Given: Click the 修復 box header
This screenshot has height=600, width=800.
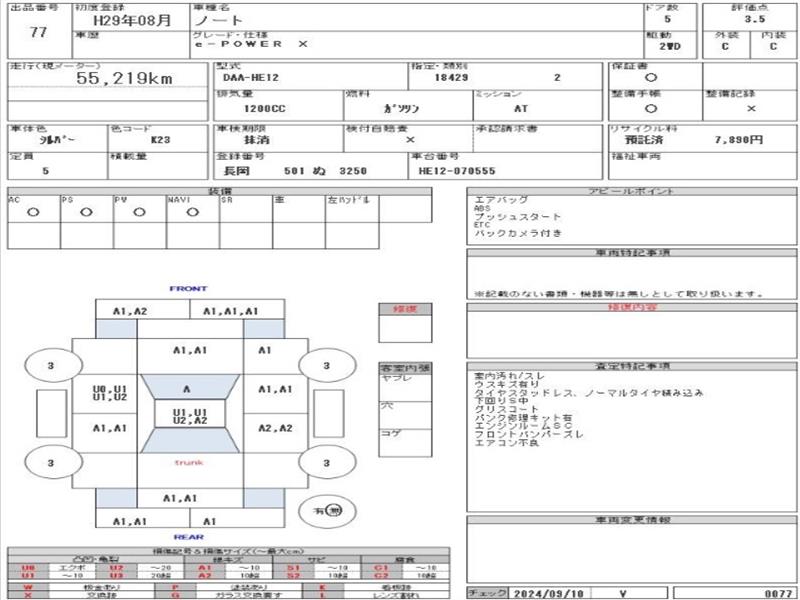Looking at the screenshot, I should coord(405,309).
